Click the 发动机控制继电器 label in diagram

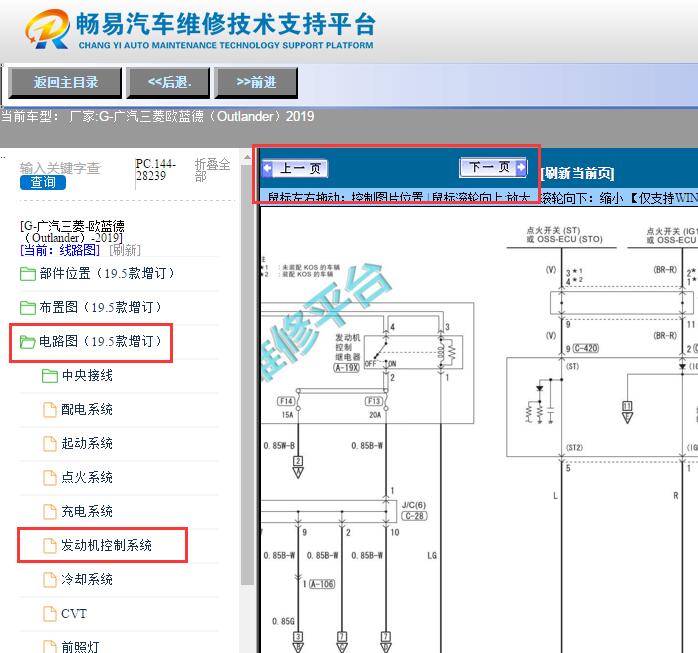[347, 347]
